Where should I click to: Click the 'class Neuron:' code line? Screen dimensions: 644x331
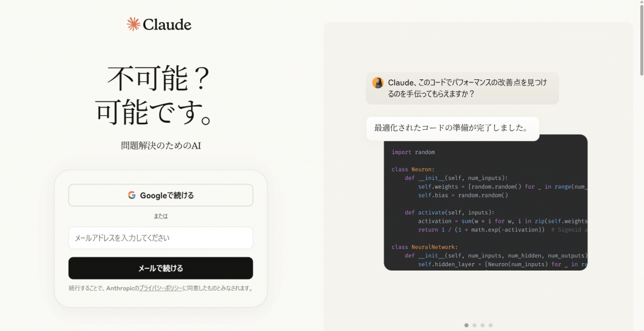click(x=413, y=169)
